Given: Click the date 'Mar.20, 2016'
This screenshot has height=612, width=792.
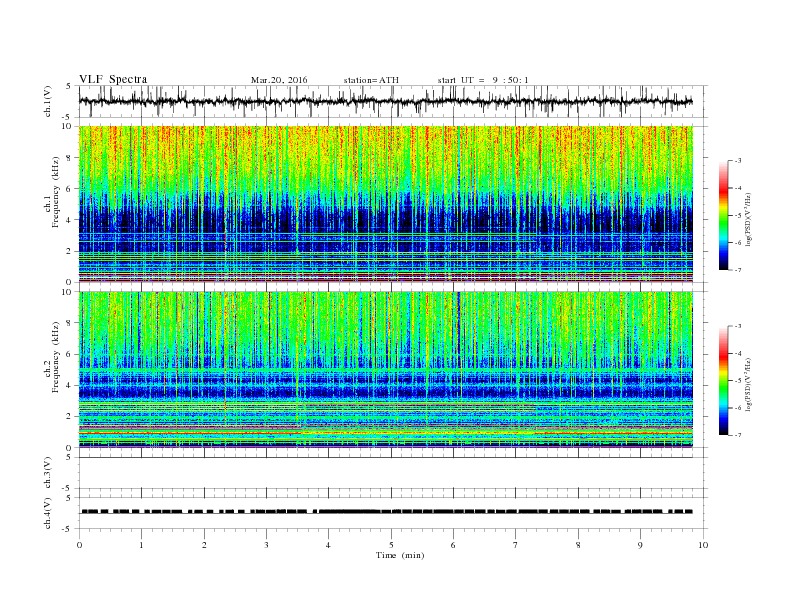Looking at the screenshot, I should click(x=279, y=80).
